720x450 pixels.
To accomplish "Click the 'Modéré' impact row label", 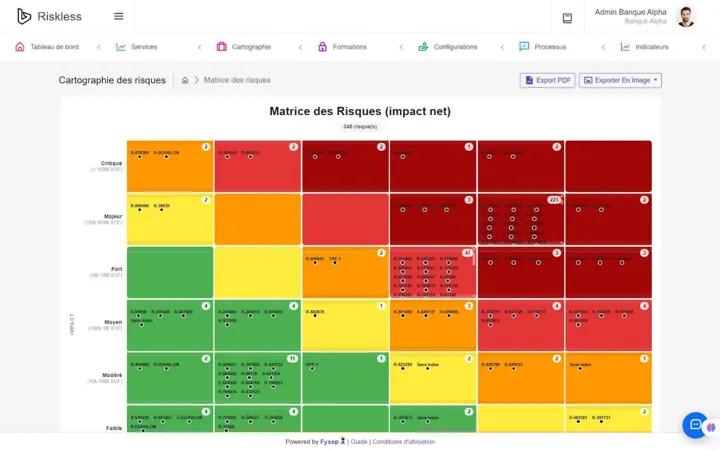I will (x=112, y=375).
